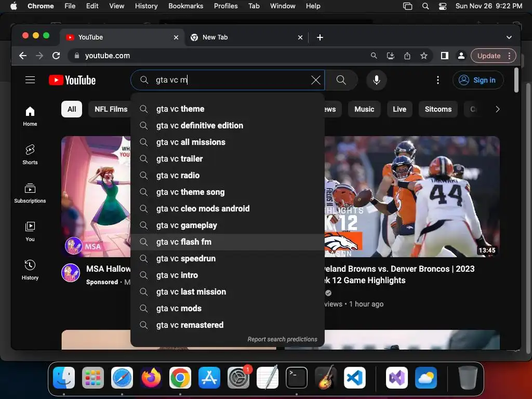Select the Sitcoms filter chip

[438, 109]
